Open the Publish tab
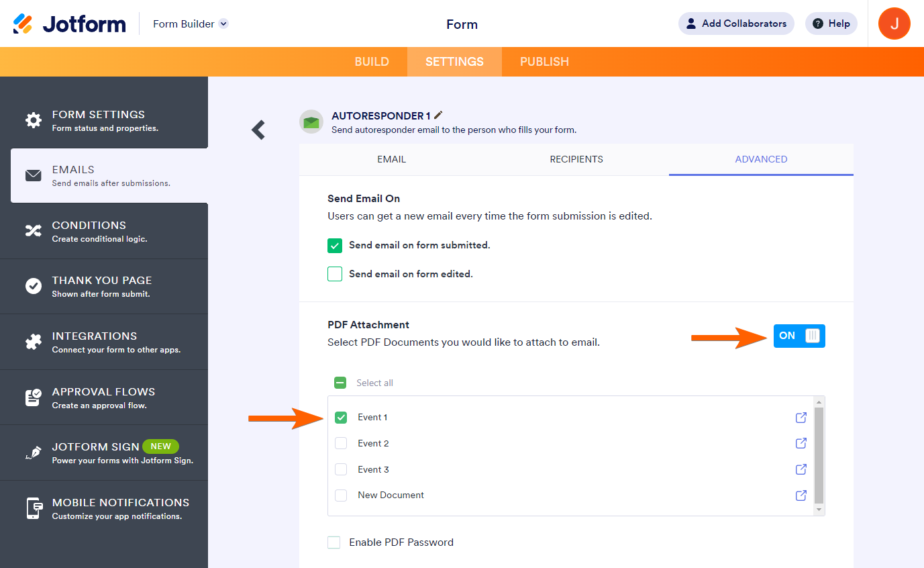Image resolution: width=924 pixels, height=568 pixels. 544,62
